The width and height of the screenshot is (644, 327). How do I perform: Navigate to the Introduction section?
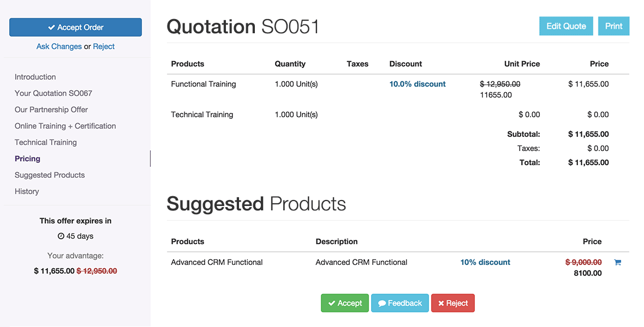click(35, 77)
